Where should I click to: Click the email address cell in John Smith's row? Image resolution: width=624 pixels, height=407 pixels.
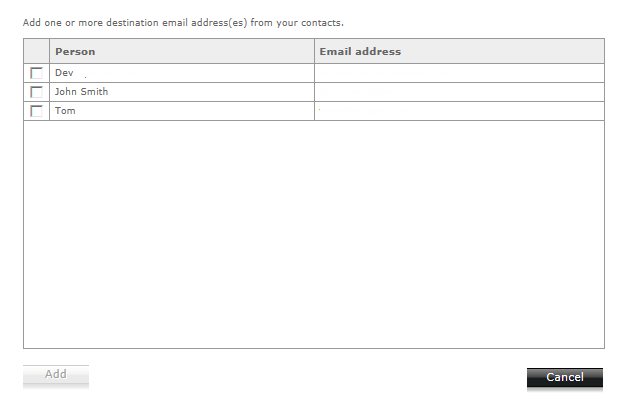(x=459, y=92)
